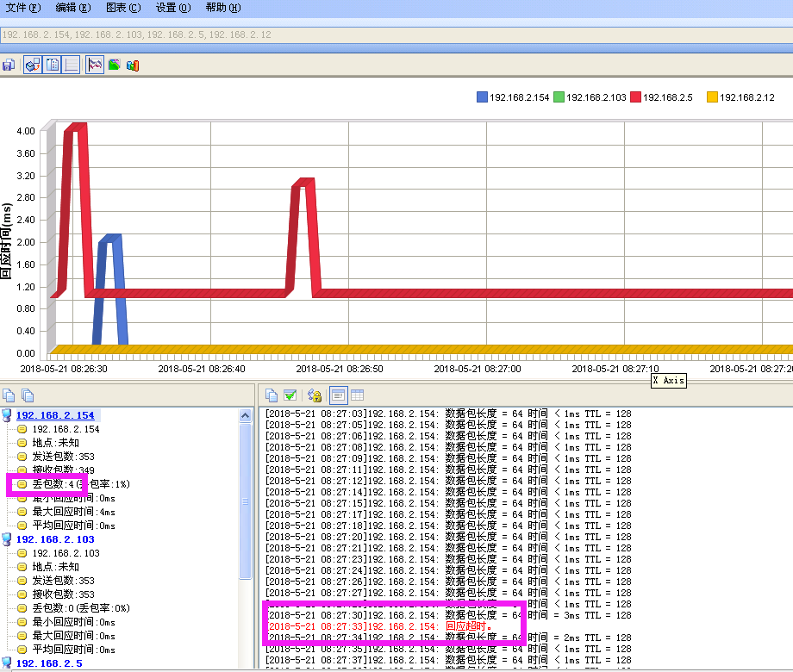Click the 3D bar chart toolbar icon
The image size is (793, 672).
(133, 65)
